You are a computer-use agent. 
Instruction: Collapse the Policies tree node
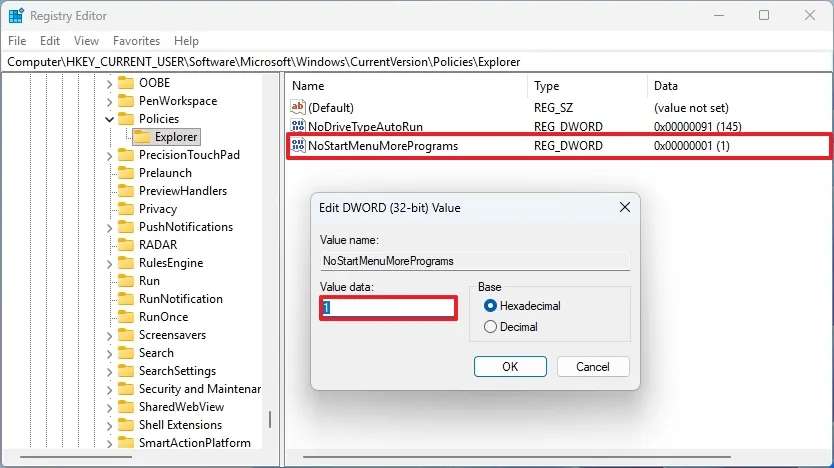click(x=109, y=119)
